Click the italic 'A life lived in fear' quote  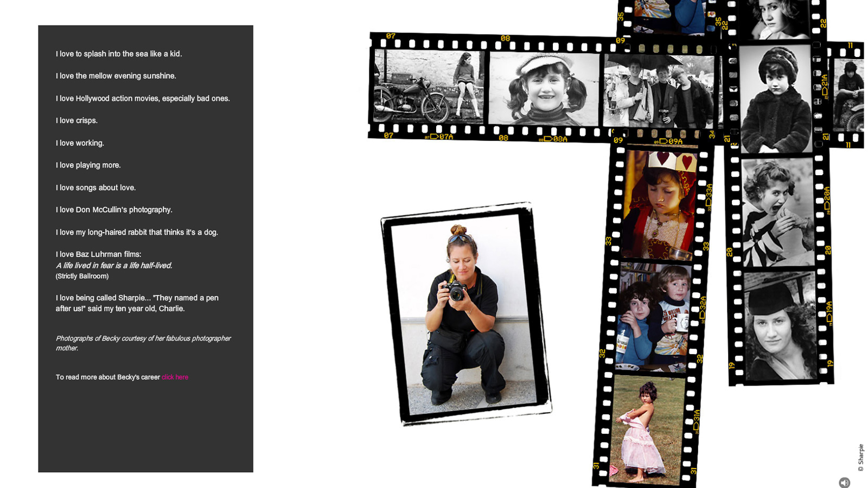click(x=114, y=265)
